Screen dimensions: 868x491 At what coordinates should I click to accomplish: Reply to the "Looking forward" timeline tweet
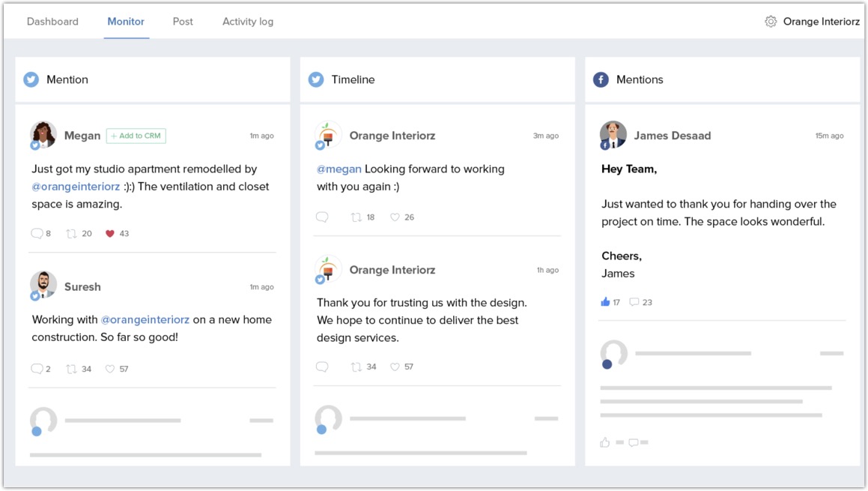322,217
